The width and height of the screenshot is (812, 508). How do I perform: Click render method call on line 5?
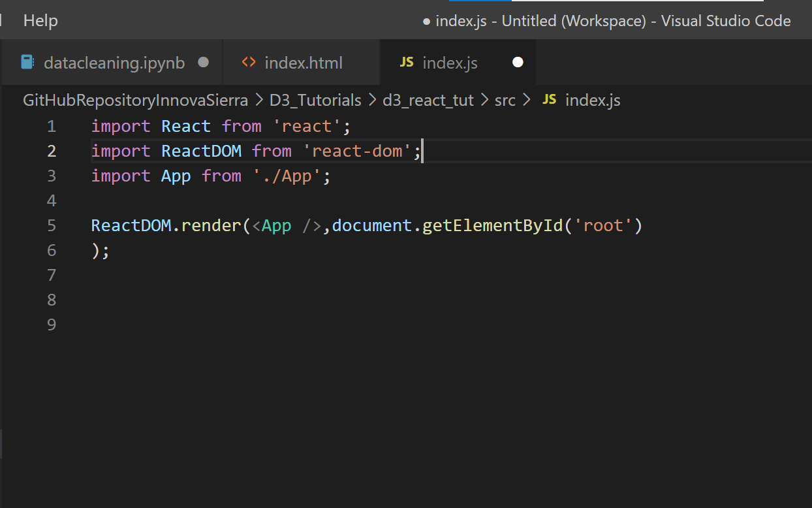point(211,225)
